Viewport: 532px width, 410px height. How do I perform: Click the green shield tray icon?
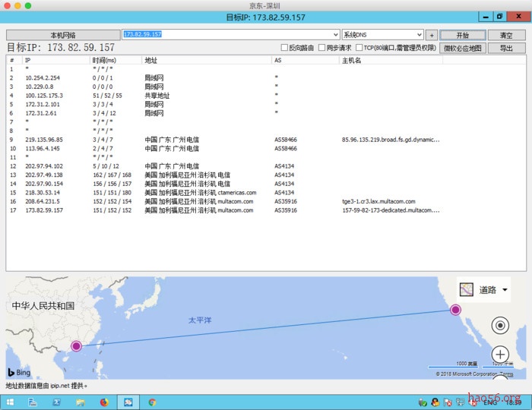pos(423,402)
